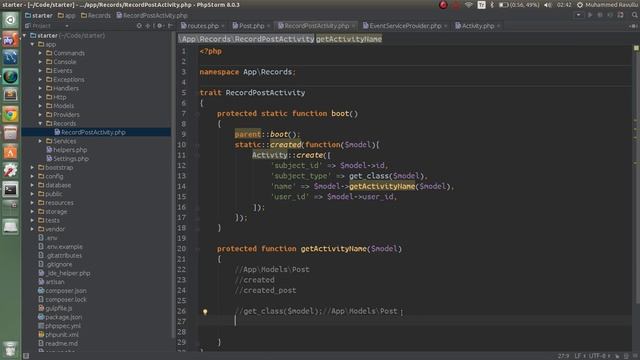Click the starter breadcrumb in navigation bar
640x360 pixels.
pos(39,16)
